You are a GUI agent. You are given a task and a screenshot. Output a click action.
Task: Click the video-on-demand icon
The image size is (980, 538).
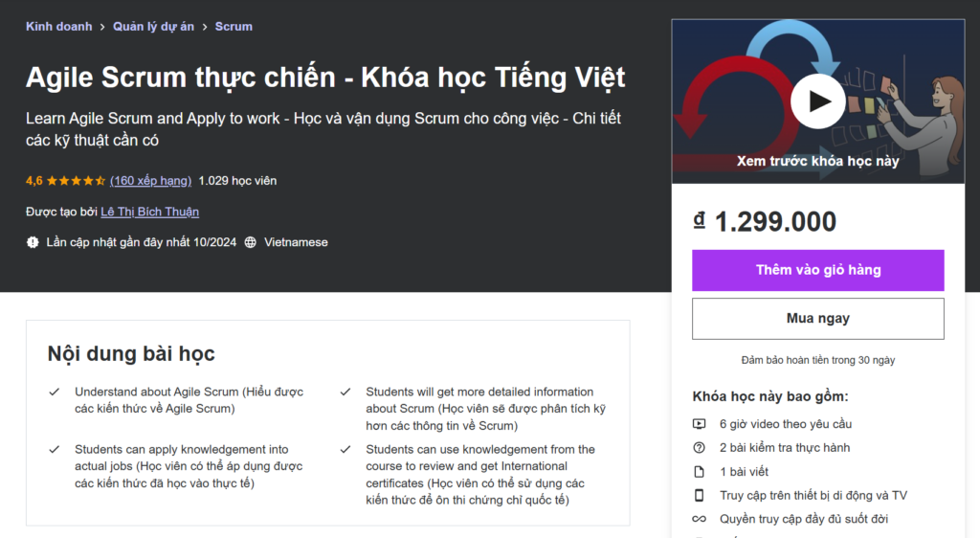(x=699, y=424)
